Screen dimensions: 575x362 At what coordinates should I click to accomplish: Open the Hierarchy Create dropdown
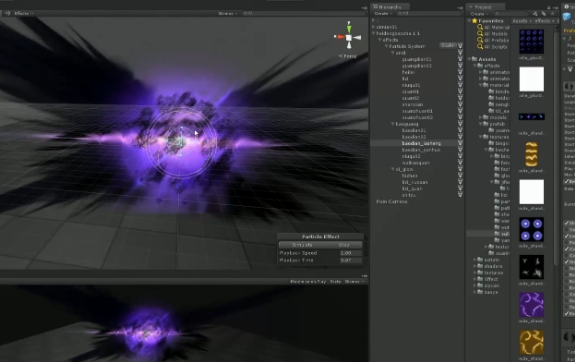click(383, 14)
